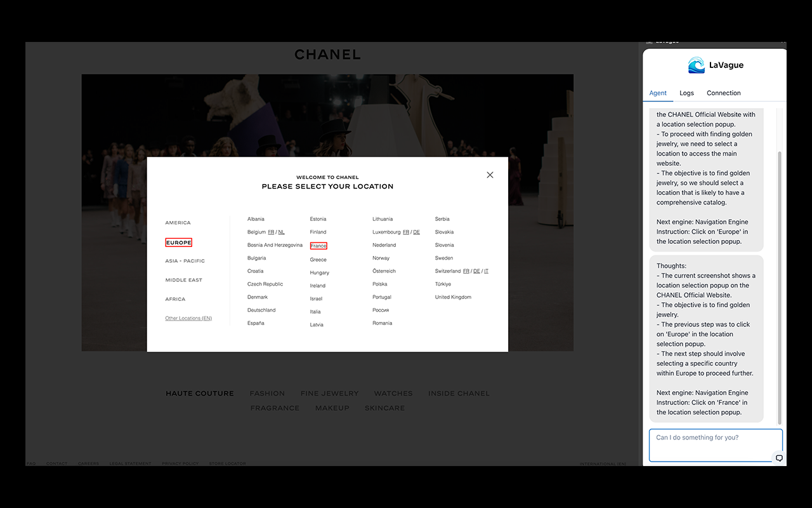Choose Deutschland as location
The width and height of the screenshot is (812, 508).
point(261,311)
